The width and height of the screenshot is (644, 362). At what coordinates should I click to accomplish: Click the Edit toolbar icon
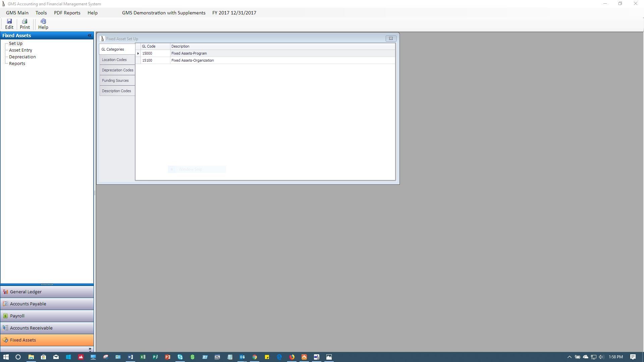(9, 24)
